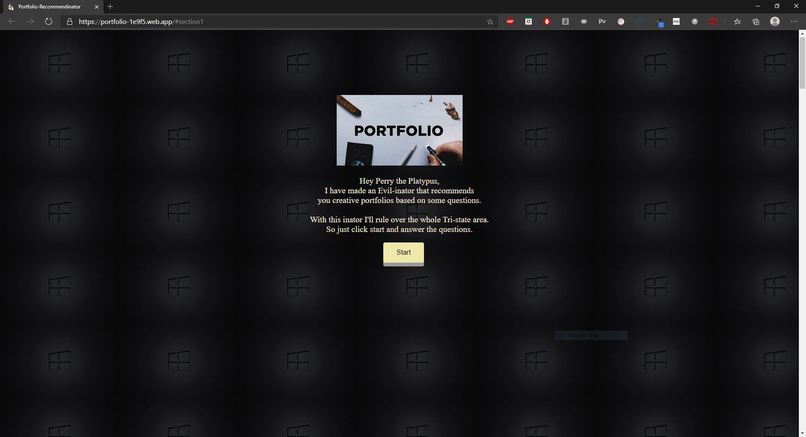This screenshot has width=806, height=437.
Task: Open the Pv extension icon
Action: point(602,22)
